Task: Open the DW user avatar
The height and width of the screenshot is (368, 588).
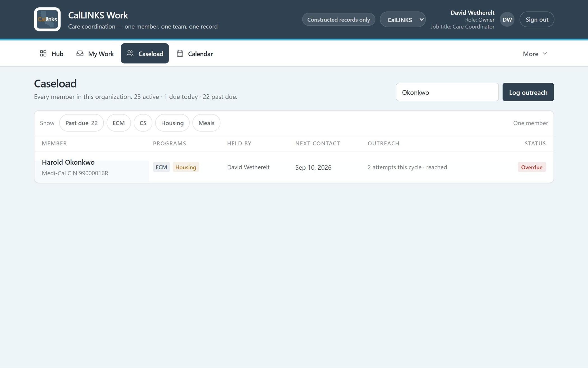Action: coord(507,19)
